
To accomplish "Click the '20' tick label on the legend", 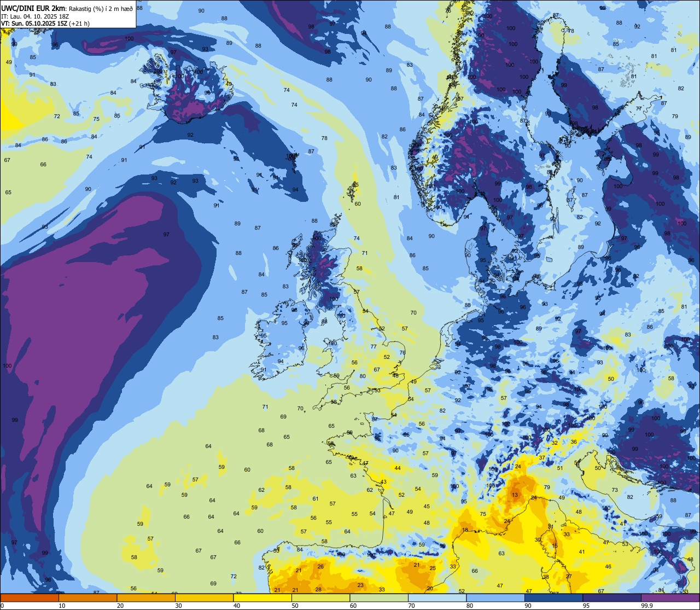I will click(x=120, y=606).
